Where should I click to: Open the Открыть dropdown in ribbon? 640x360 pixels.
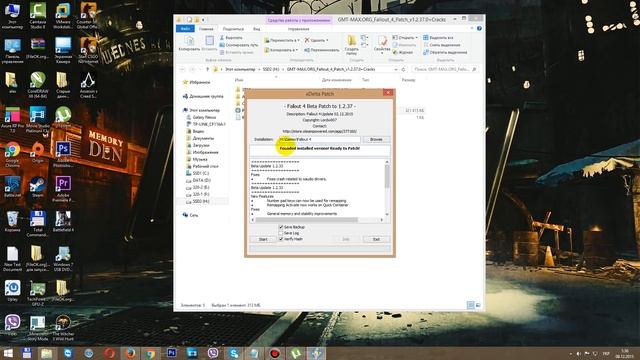click(x=405, y=38)
